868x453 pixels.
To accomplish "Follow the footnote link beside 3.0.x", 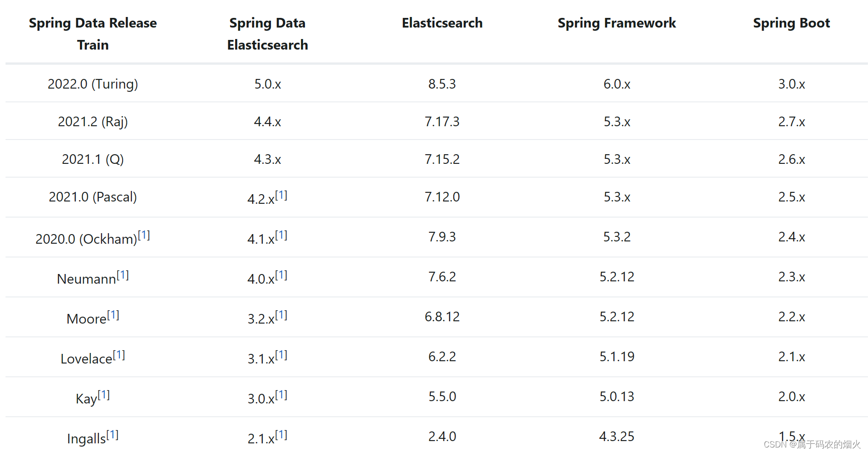I will click(x=281, y=395).
